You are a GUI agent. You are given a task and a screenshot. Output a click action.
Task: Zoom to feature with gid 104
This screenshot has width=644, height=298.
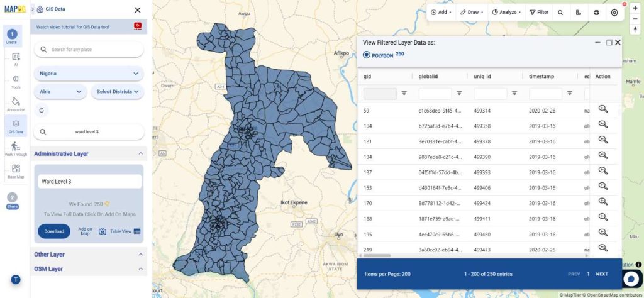pyautogui.click(x=603, y=124)
